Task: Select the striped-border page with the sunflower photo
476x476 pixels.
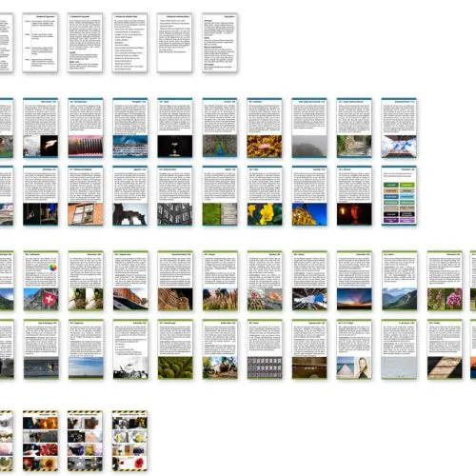Action: tap(40, 441)
